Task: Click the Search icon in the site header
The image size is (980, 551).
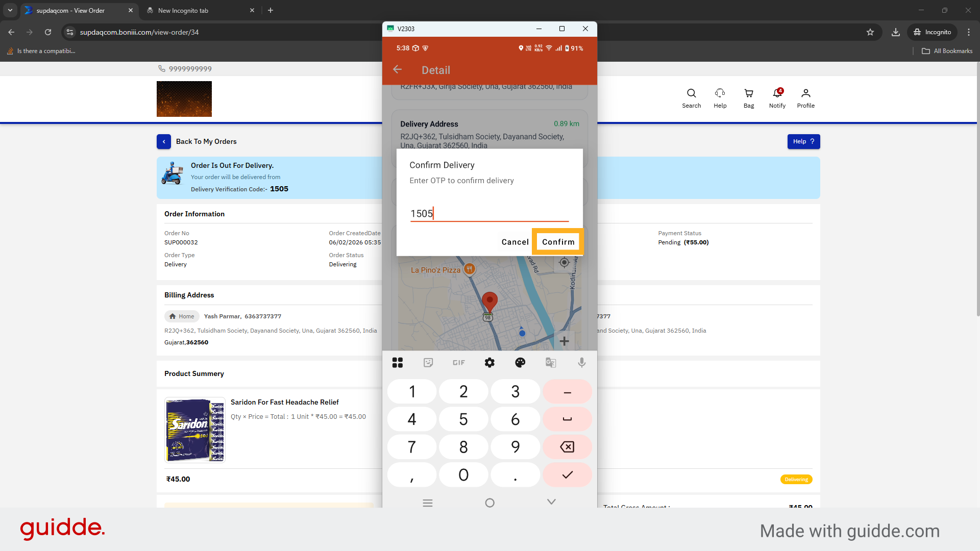Action: 691,98
